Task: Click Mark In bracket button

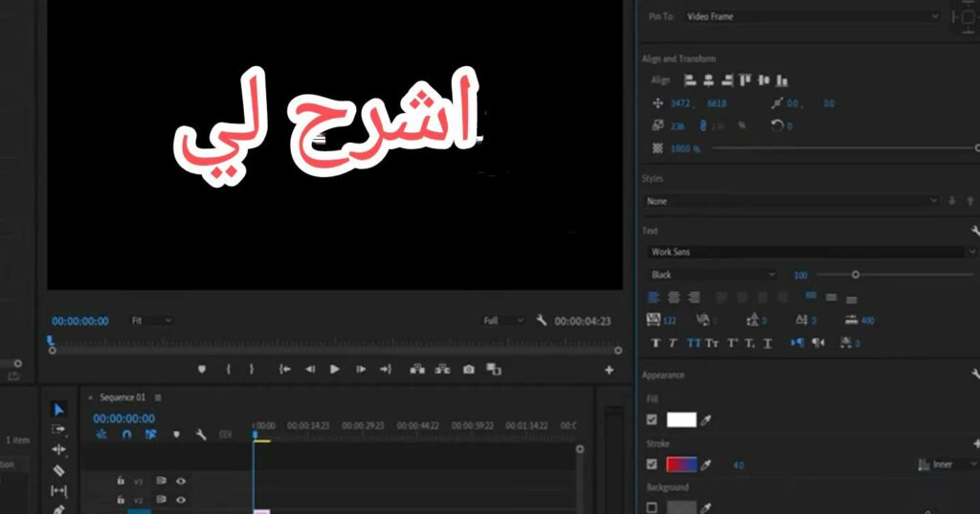Action: pyautogui.click(x=228, y=369)
